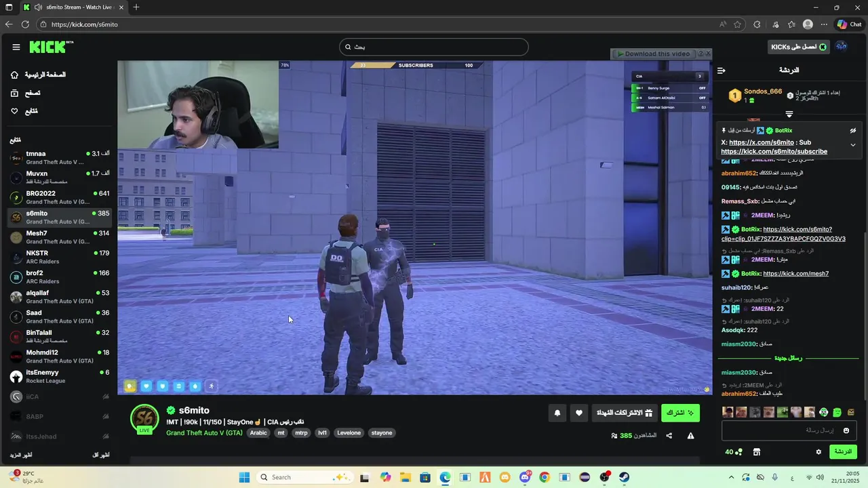
Task: Select the mtrp tag
Action: [x=301, y=433]
